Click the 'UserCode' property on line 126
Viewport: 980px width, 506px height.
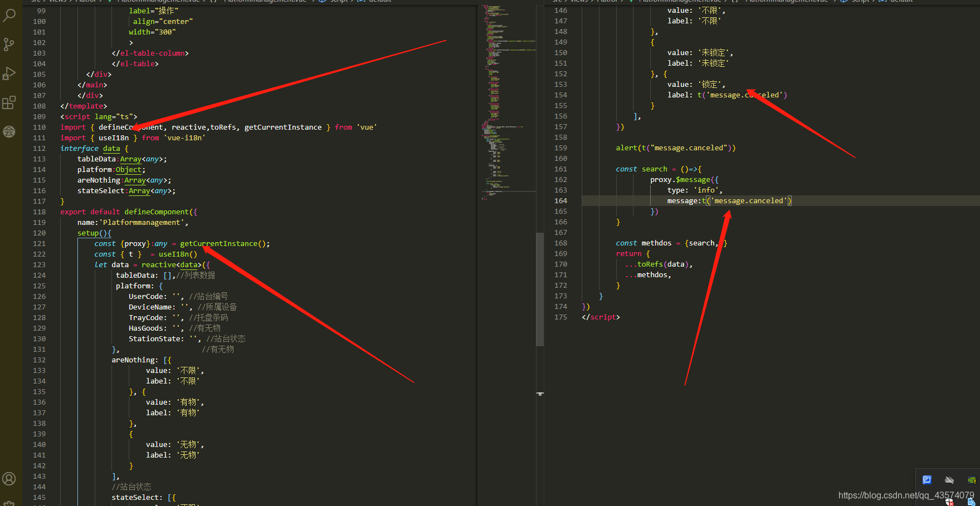click(146, 297)
